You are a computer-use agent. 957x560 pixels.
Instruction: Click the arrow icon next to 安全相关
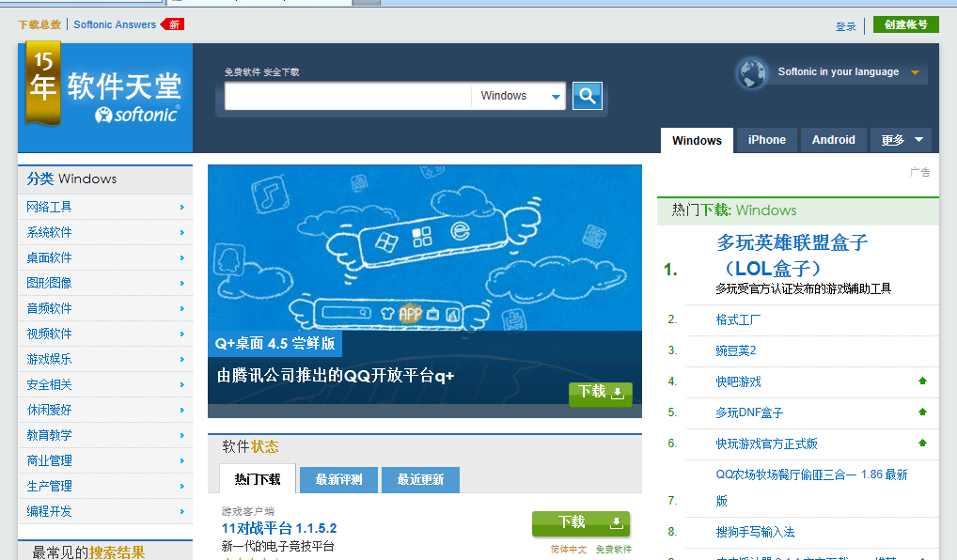(181, 385)
